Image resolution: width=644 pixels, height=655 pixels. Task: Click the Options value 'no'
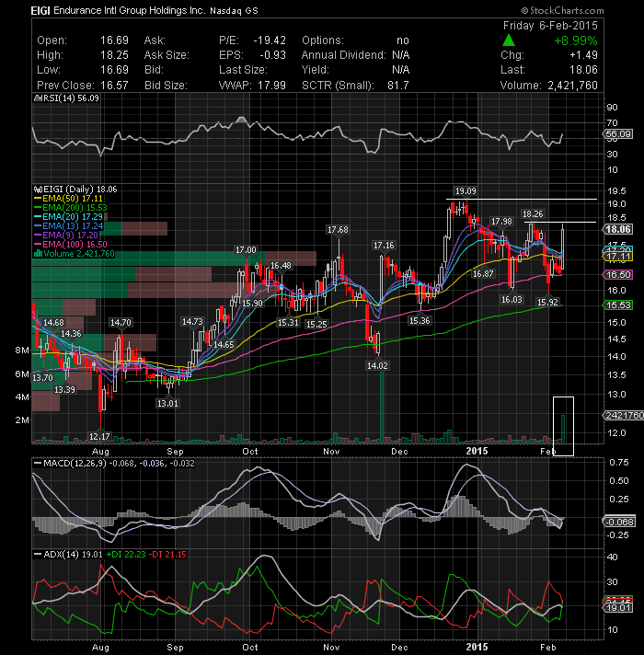[403, 40]
